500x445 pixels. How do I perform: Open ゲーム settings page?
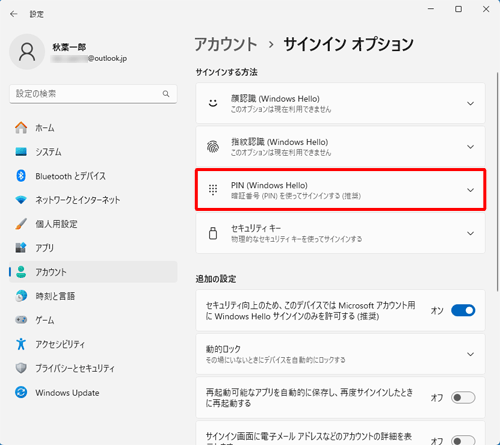pos(93,320)
